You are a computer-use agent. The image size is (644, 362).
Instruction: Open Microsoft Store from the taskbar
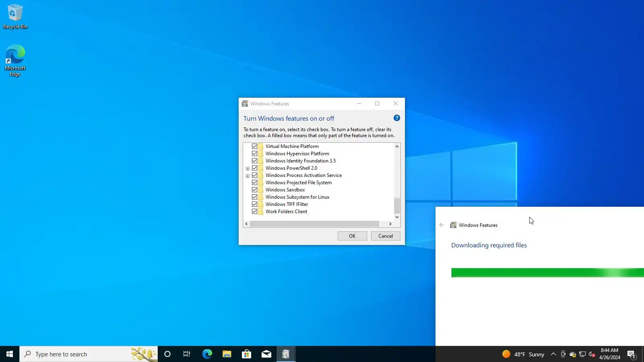(246, 354)
